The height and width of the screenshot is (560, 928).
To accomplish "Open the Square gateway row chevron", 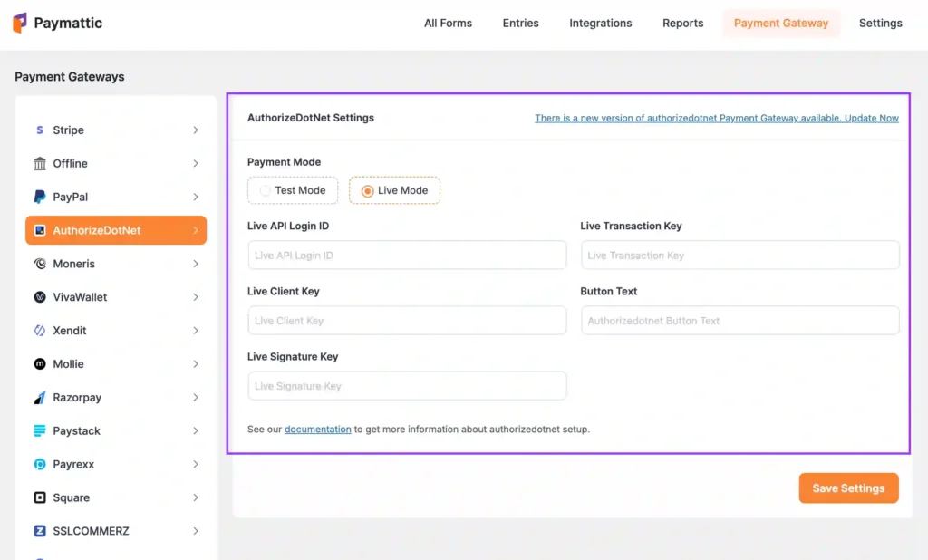I will click(x=196, y=497).
